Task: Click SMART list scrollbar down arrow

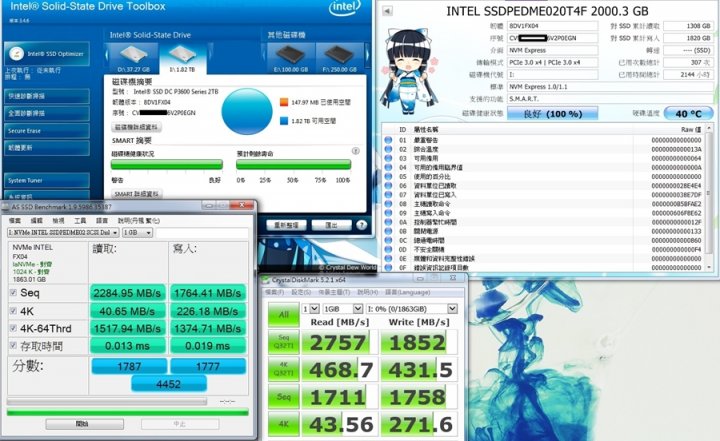Action: (x=710, y=267)
